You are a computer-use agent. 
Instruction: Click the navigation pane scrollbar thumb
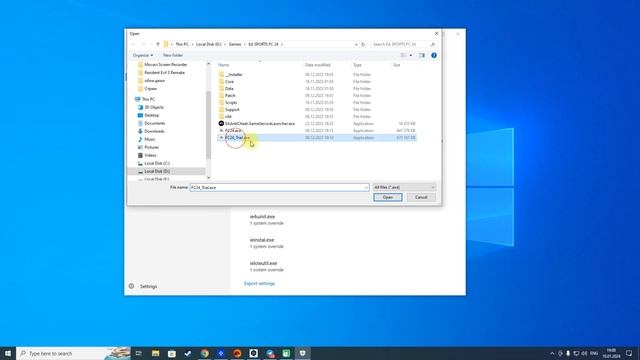tap(208, 124)
